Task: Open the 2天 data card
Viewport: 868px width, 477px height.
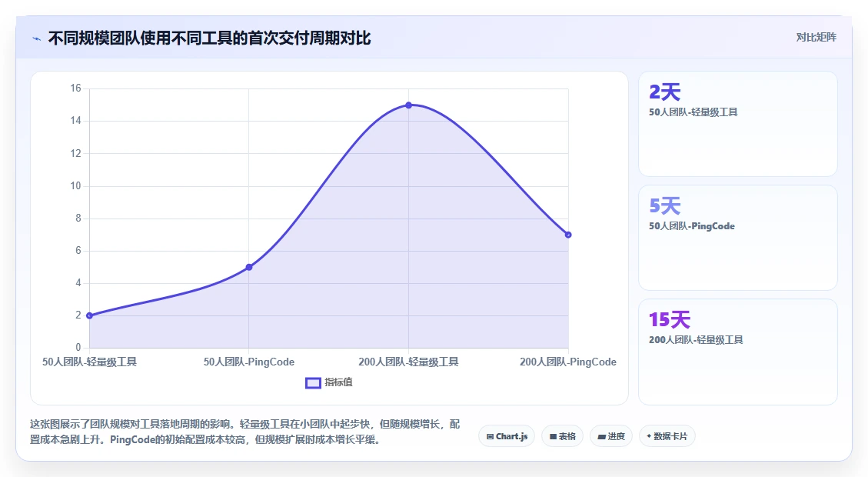Action: (x=738, y=124)
